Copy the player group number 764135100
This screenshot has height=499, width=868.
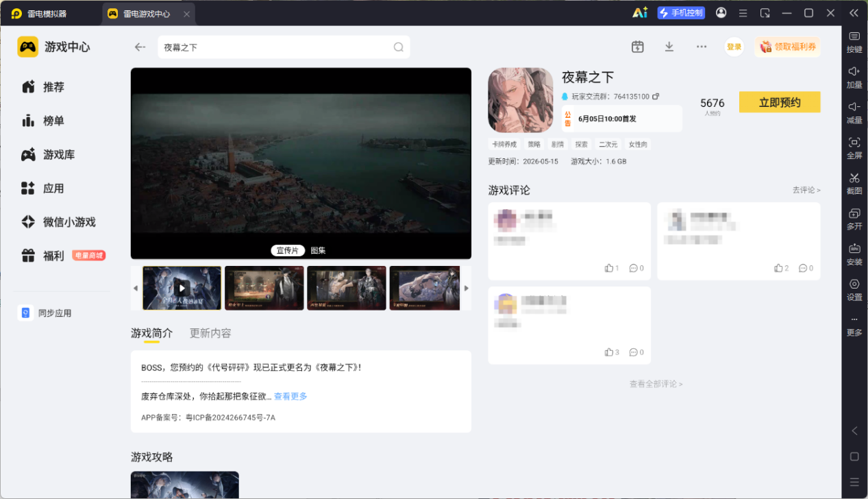tap(656, 97)
